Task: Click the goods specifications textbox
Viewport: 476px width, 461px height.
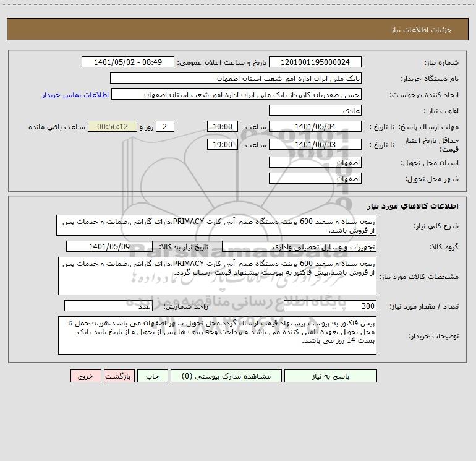Action: pos(217,276)
